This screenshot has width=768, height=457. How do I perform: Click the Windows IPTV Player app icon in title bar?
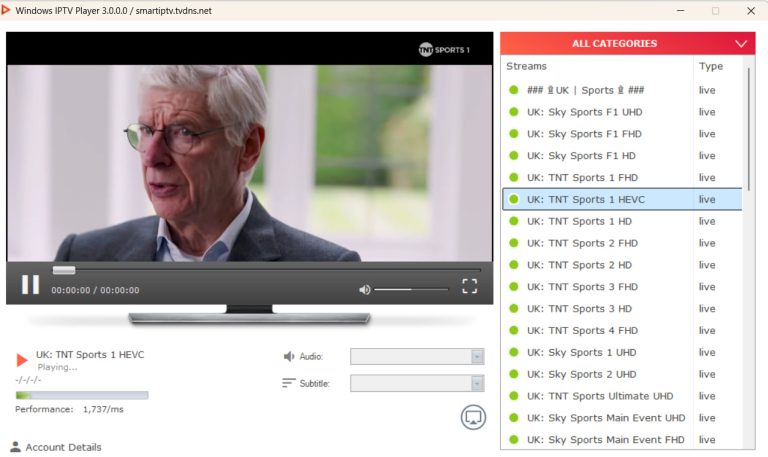(x=5, y=10)
